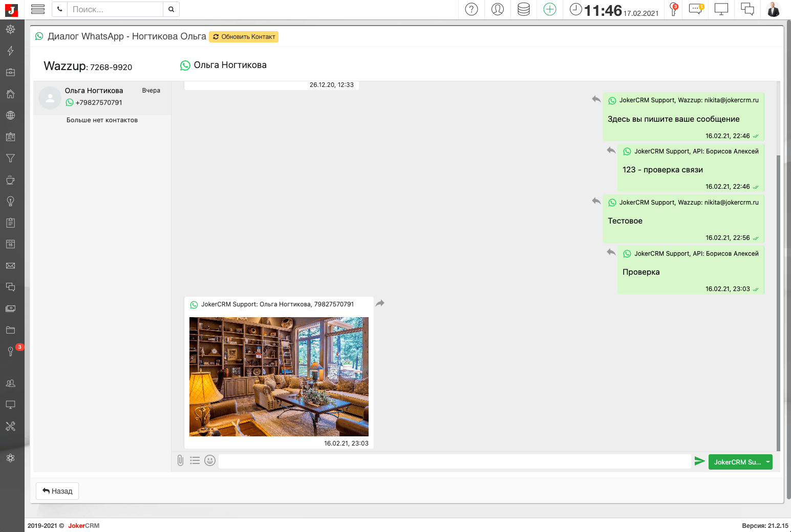Click inside the message input field
This screenshot has height=532, width=791.
pos(456,460)
